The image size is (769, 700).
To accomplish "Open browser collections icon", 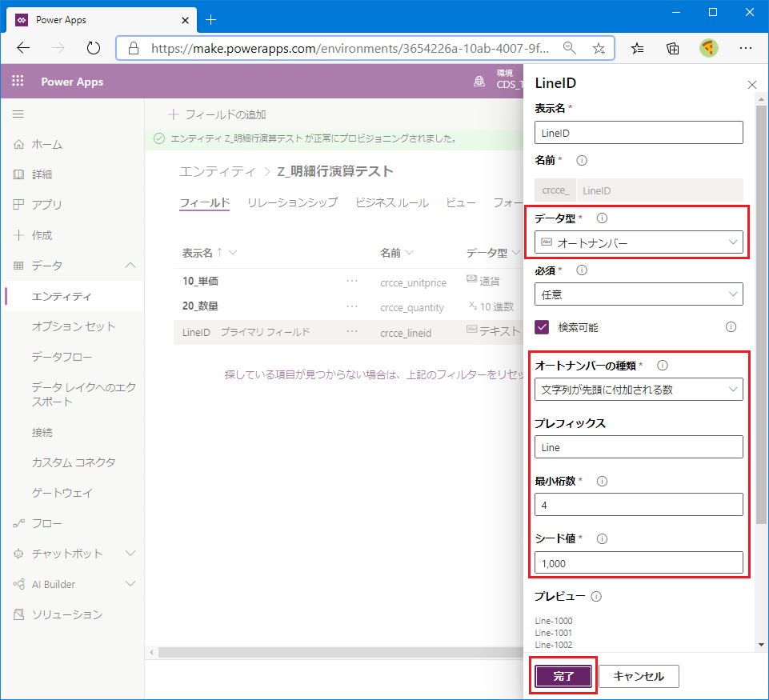I will (x=673, y=48).
